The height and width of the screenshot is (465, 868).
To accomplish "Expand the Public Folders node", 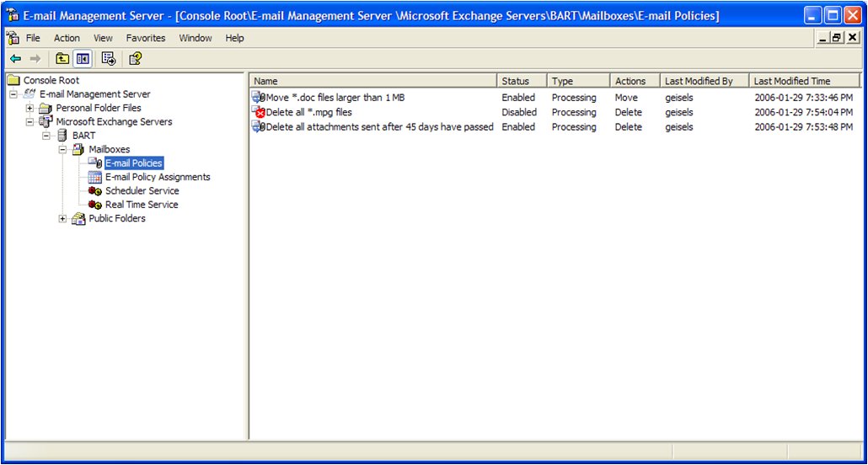I will pyautogui.click(x=62, y=219).
